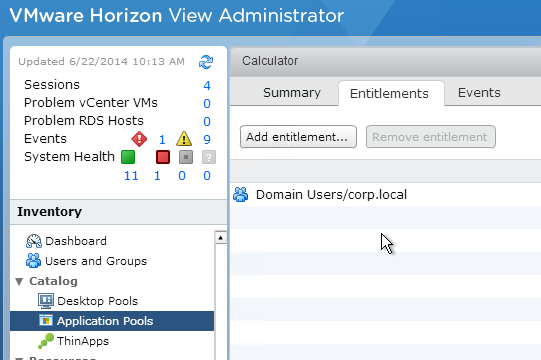541x360 pixels.
Task: Click the Users and Groups people icon
Action: [x=33, y=261]
